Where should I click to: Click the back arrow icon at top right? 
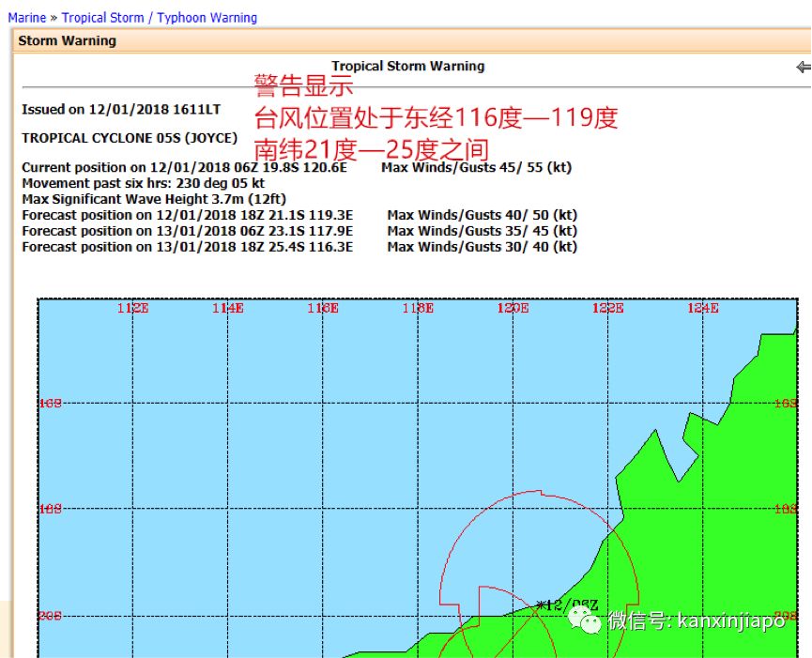coord(803,68)
